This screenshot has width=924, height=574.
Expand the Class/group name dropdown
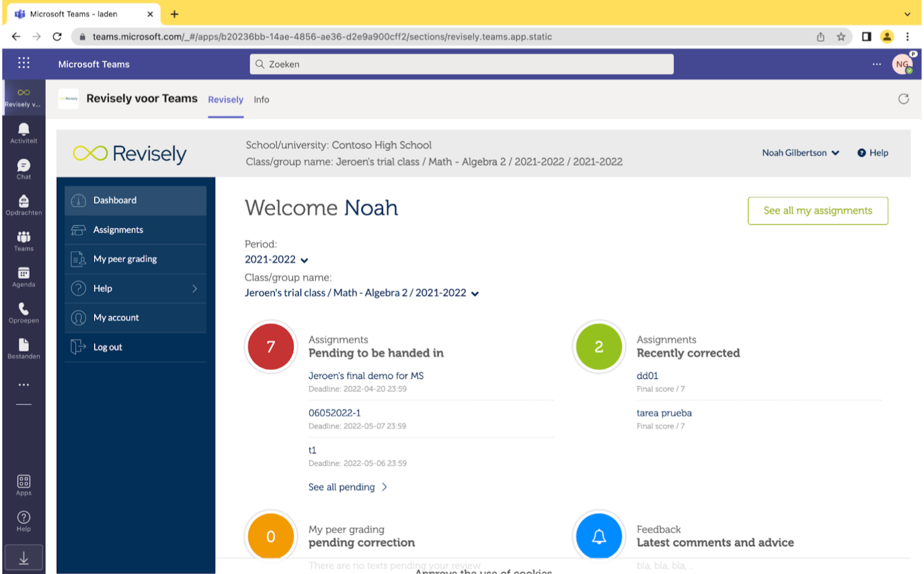361,293
